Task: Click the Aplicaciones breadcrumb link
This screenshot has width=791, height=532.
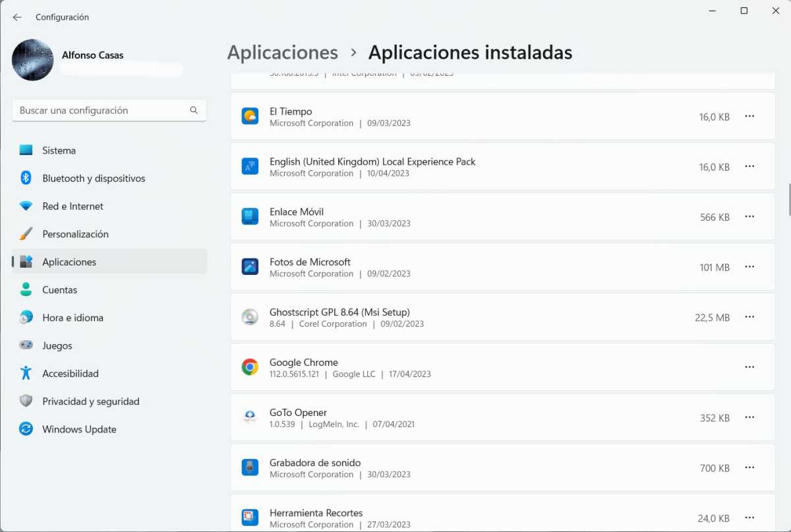Action: tap(283, 53)
